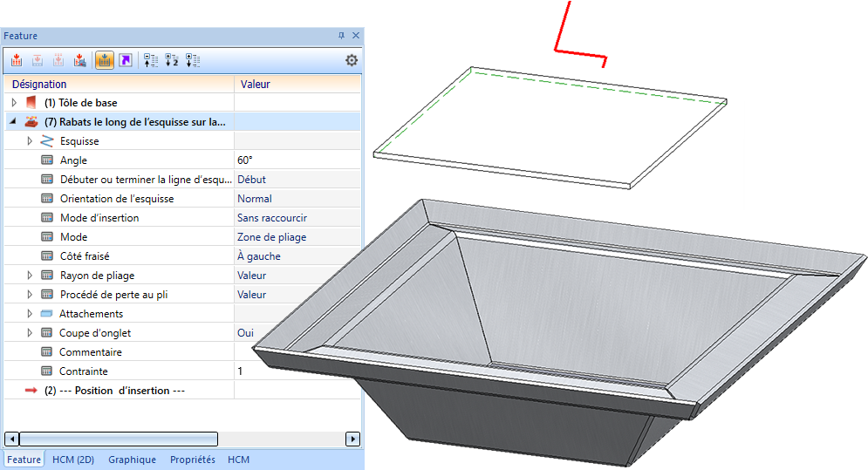
Task: Click the Début value
Action: click(297, 180)
